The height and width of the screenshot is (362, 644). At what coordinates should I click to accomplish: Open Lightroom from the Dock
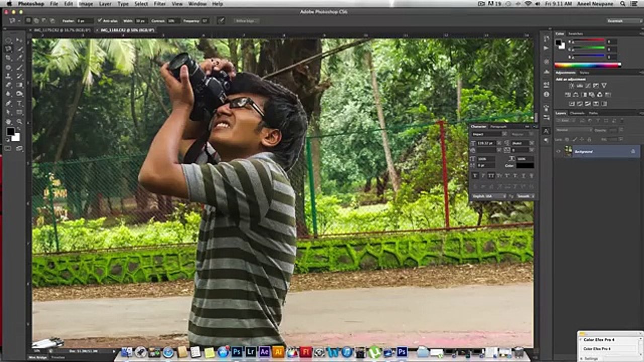tap(251, 352)
